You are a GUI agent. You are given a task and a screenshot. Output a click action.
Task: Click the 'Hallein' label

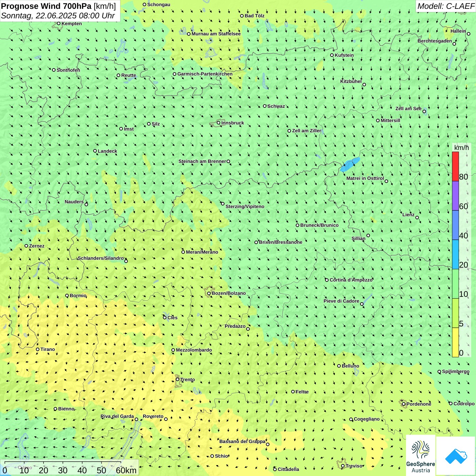pos(458,31)
